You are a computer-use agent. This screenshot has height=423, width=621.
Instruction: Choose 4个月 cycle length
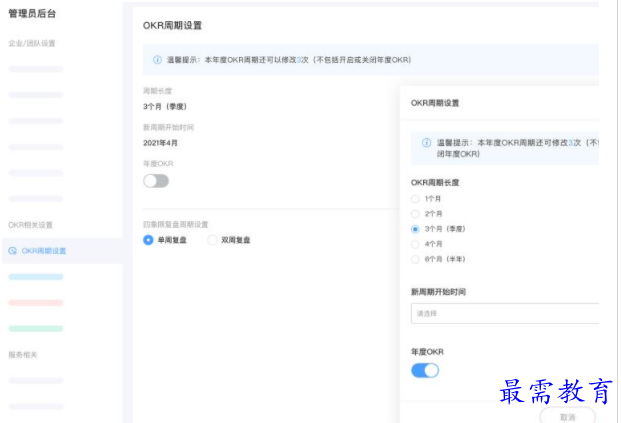pyautogui.click(x=415, y=244)
